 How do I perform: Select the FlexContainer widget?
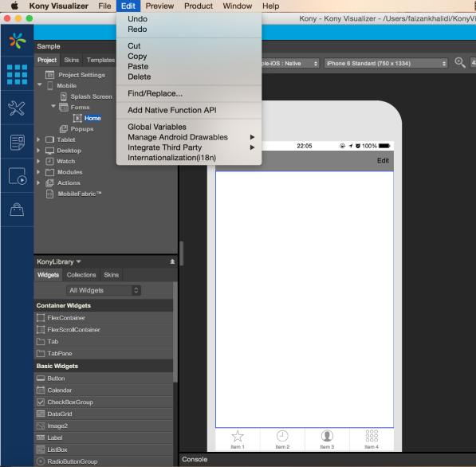coord(104,318)
